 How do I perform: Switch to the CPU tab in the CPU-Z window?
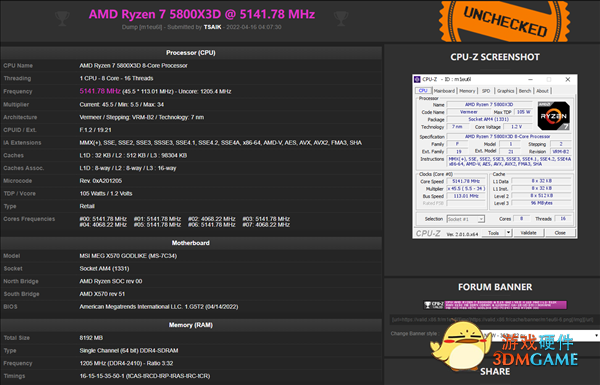[423, 91]
